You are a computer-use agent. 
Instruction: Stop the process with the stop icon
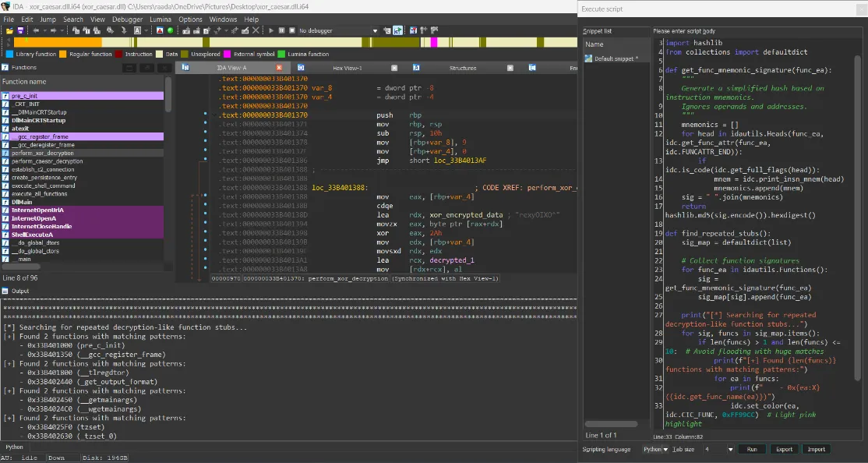pos(292,30)
